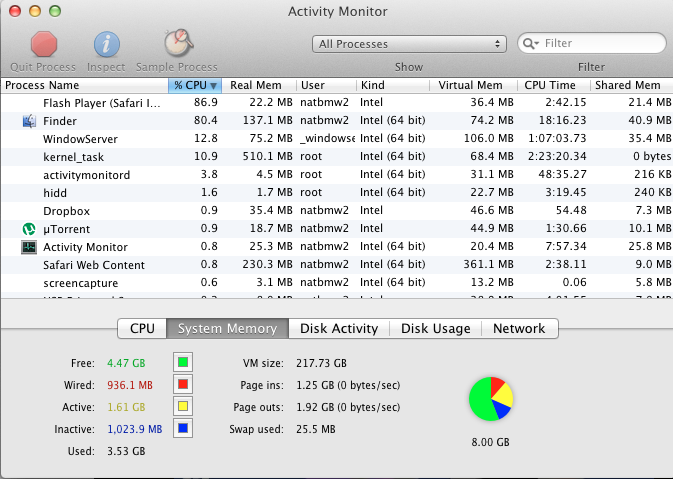Click the 8.00 GB total memory label
The height and width of the screenshot is (479, 673).
tap(491, 442)
